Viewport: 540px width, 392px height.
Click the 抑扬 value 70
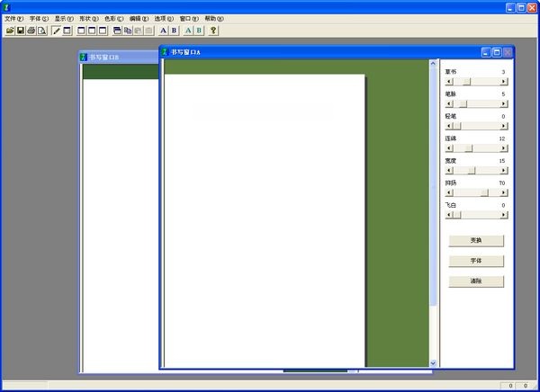tap(502, 183)
